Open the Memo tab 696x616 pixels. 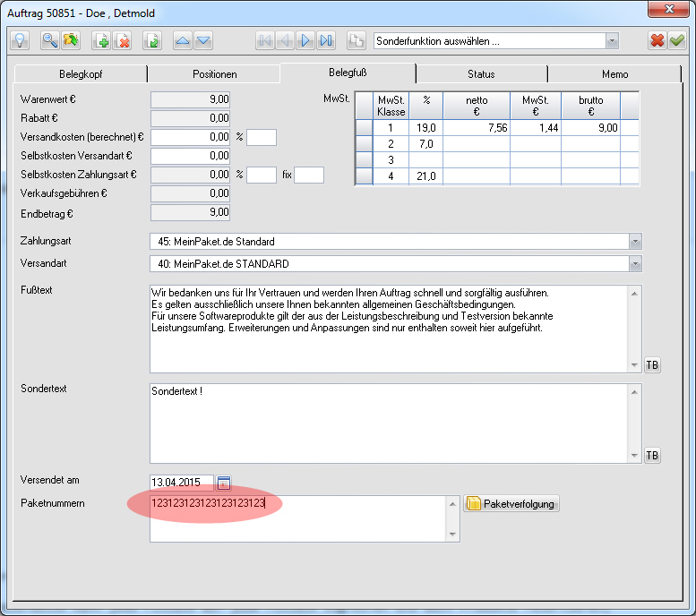(x=614, y=74)
